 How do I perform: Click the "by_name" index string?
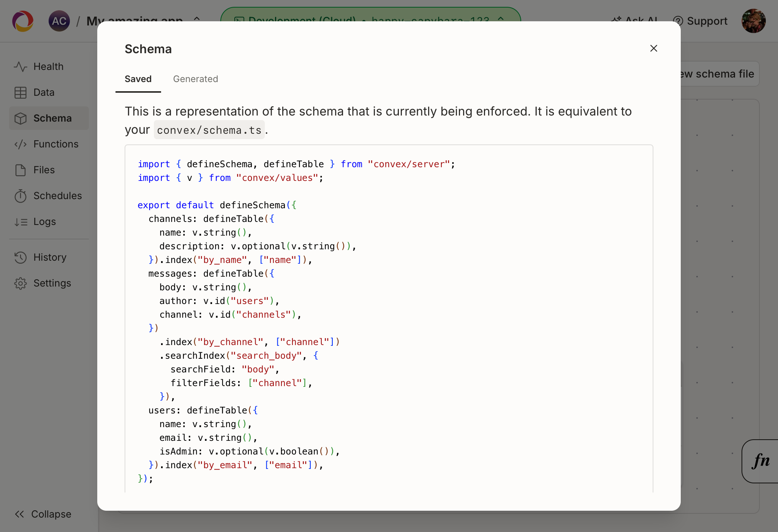click(222, 260)
